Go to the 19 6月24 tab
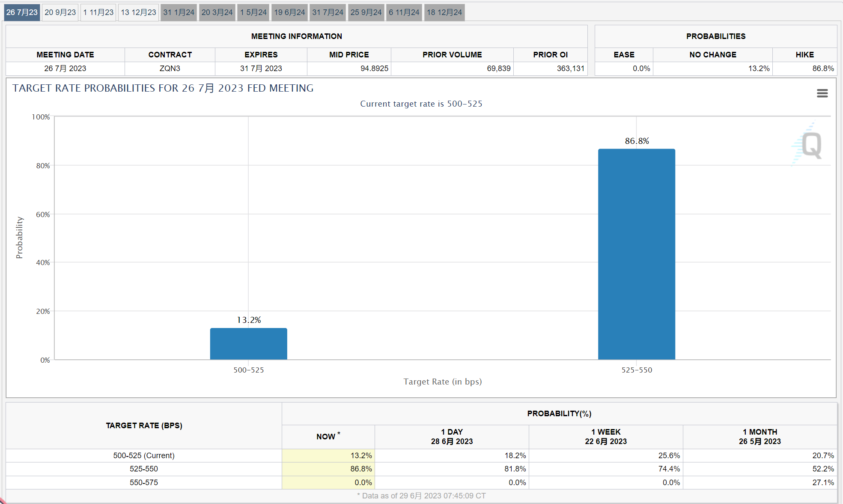Image resolution: width=843 pixels, height=504 pixels. click(x=289, y=12)
